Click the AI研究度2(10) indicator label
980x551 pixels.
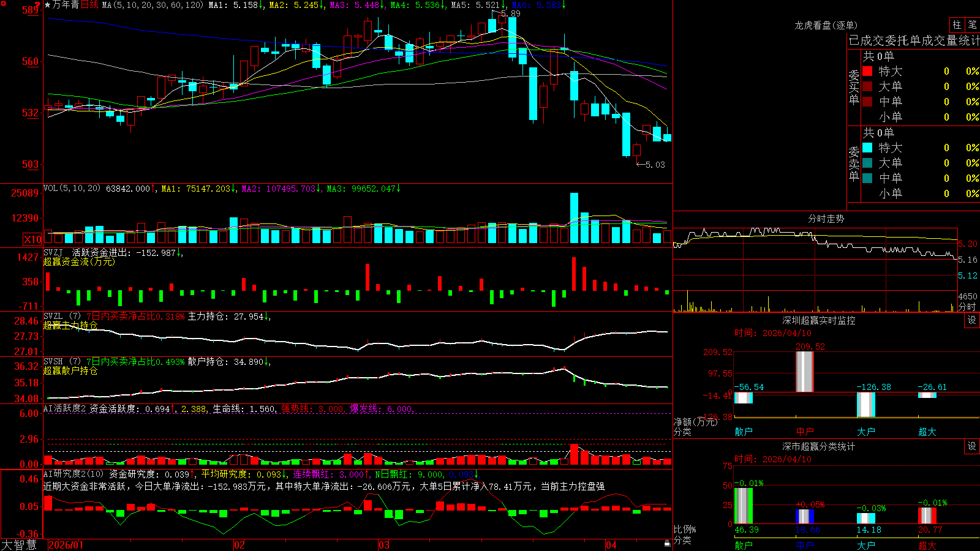pyautogui.click(x=74, y=474)
